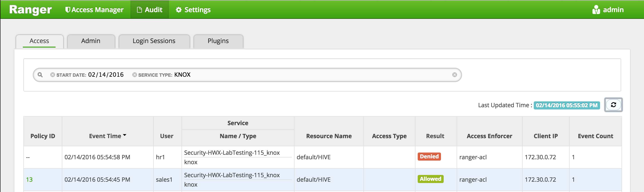Remove the SERVICE TYPE filter
The image size is (644, 192).
click(x=134, y=75)
